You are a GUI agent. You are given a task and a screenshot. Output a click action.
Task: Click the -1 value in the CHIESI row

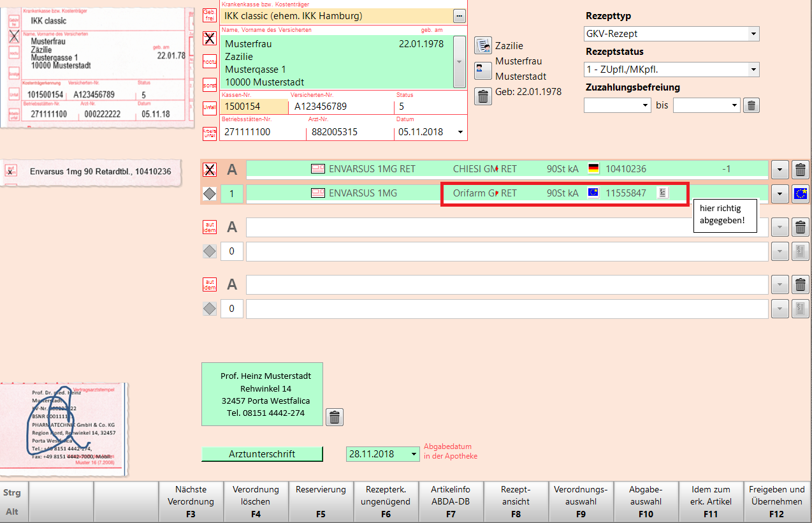click(727, 169)
